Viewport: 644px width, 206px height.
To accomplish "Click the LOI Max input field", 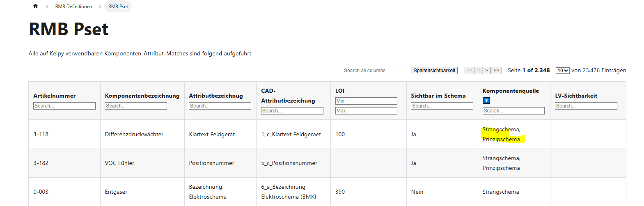I will click(366, 111).
